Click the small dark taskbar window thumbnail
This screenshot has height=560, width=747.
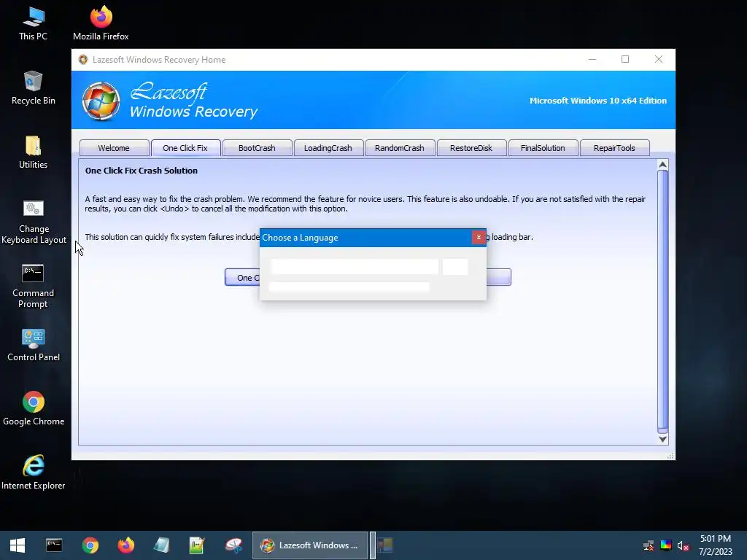(385, 545)
